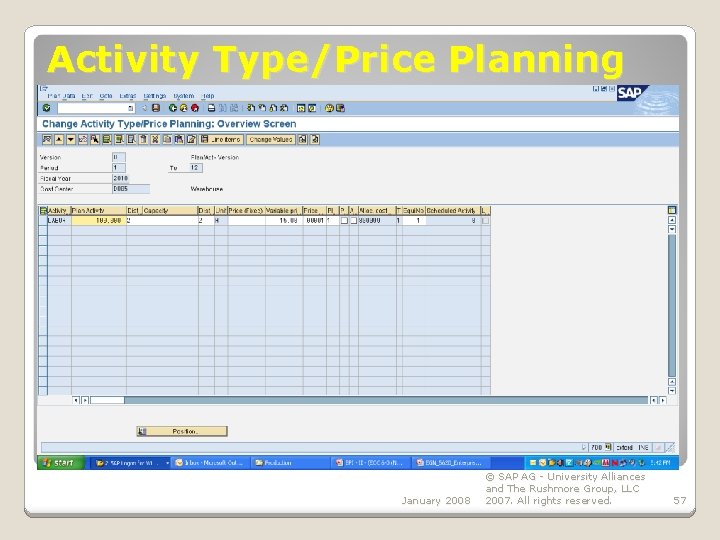Click the First Page navigation icon
The width and height of the screenshot is (720, 540).
point(251,108)
